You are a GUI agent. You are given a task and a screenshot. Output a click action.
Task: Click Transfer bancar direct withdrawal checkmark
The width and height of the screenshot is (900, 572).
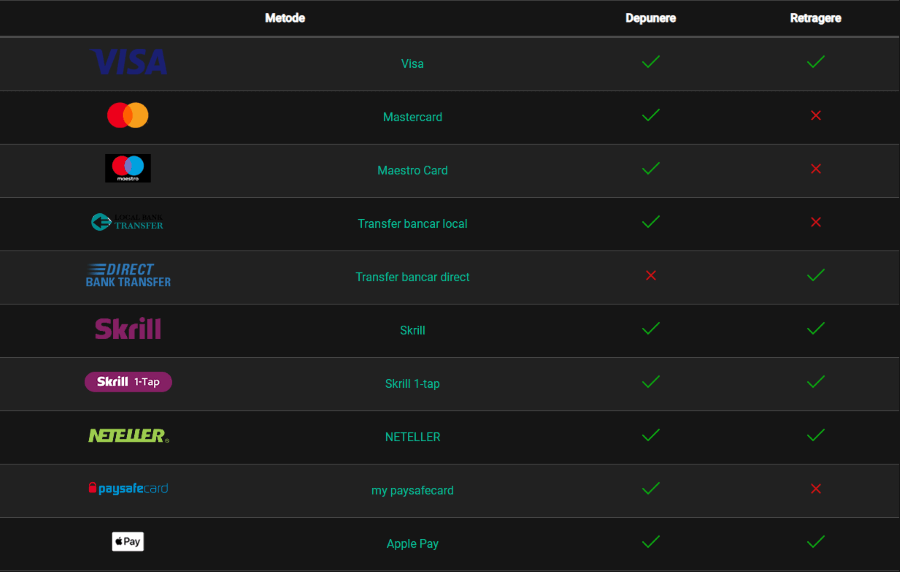pos(816,275)
